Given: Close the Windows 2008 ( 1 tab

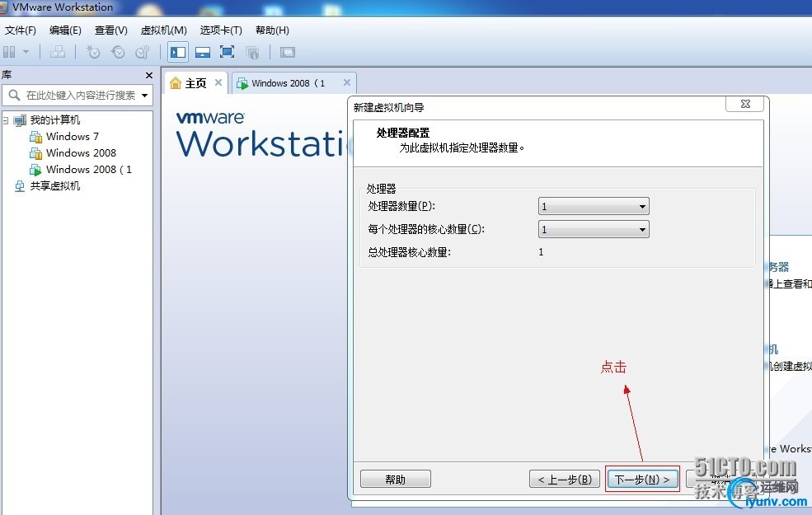Looking at the screenshot, I should point(347,83).
